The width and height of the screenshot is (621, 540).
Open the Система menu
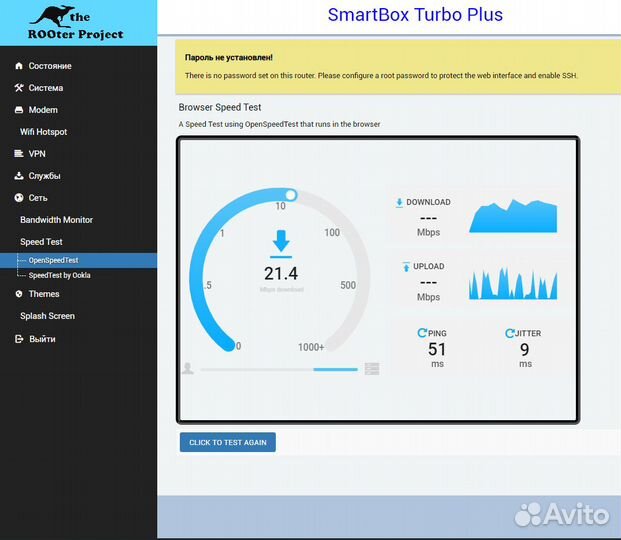[46, 88]
